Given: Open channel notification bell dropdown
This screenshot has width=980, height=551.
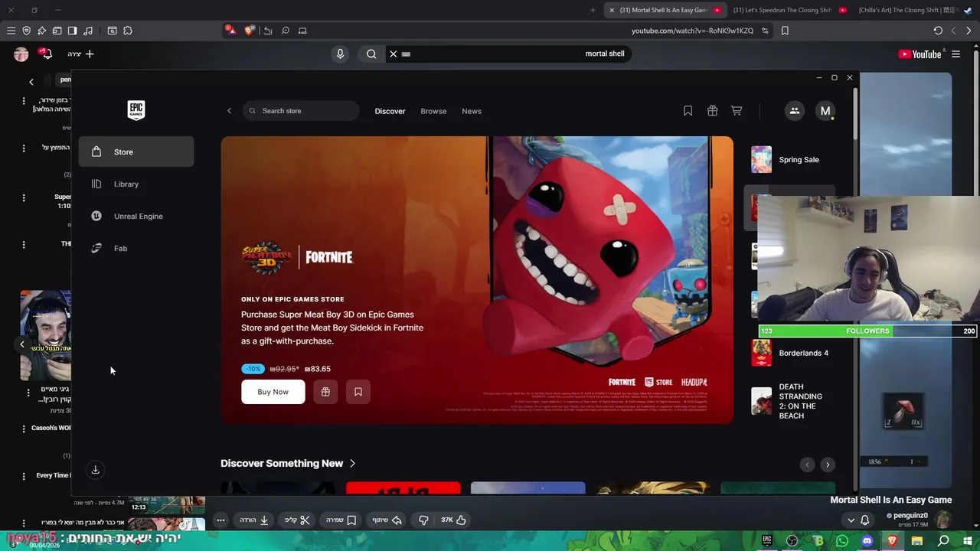Looking at the screenshot, I should click(858, 520).
